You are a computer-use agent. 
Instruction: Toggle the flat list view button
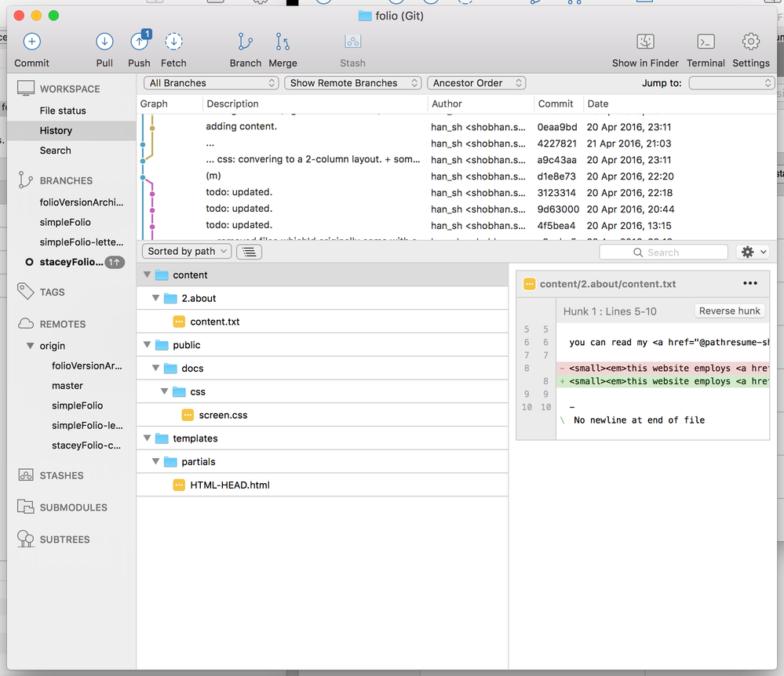pos(249,252)
